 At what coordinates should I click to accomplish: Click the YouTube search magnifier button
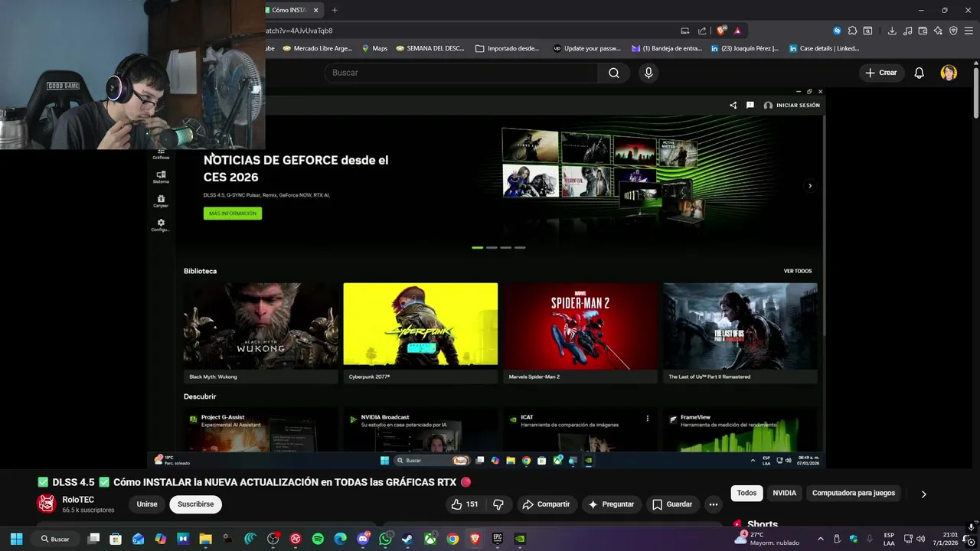[x=613, y=73]
